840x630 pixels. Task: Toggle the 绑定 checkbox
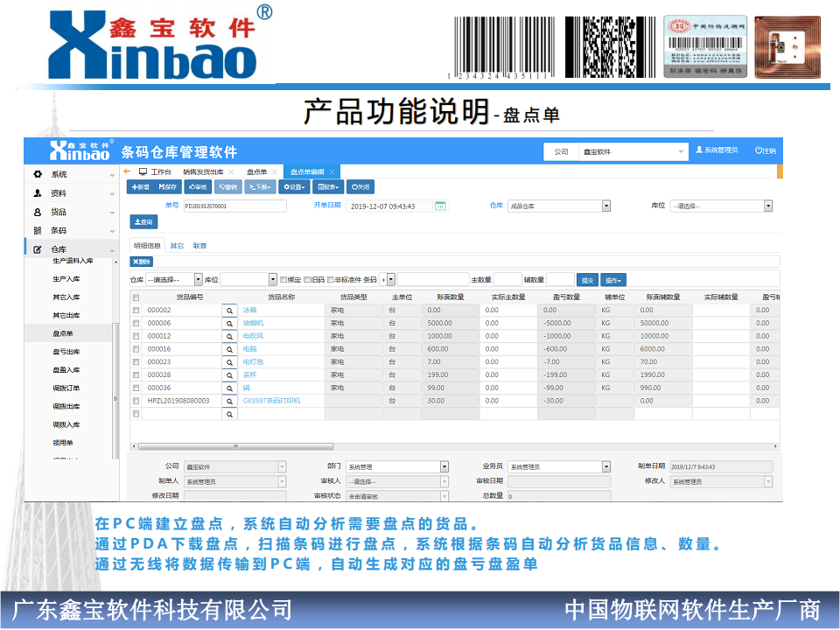[283, 280]
